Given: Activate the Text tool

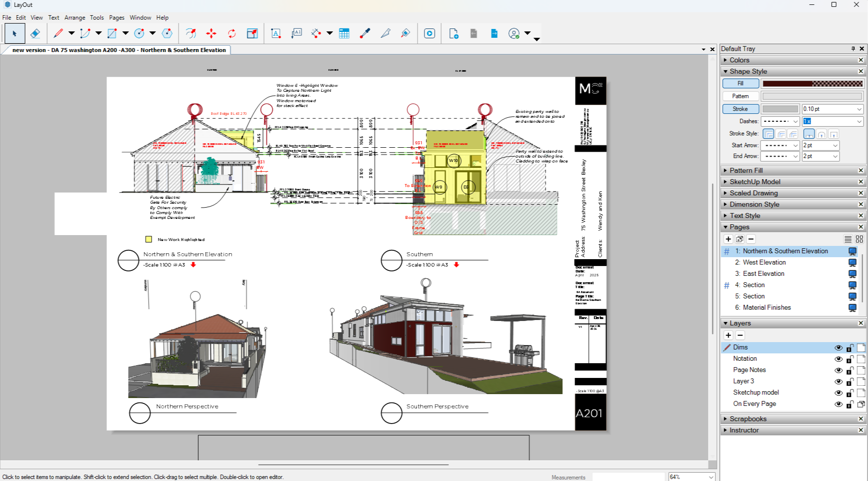Looking at the screenshot, I should (x=276, y=33).
